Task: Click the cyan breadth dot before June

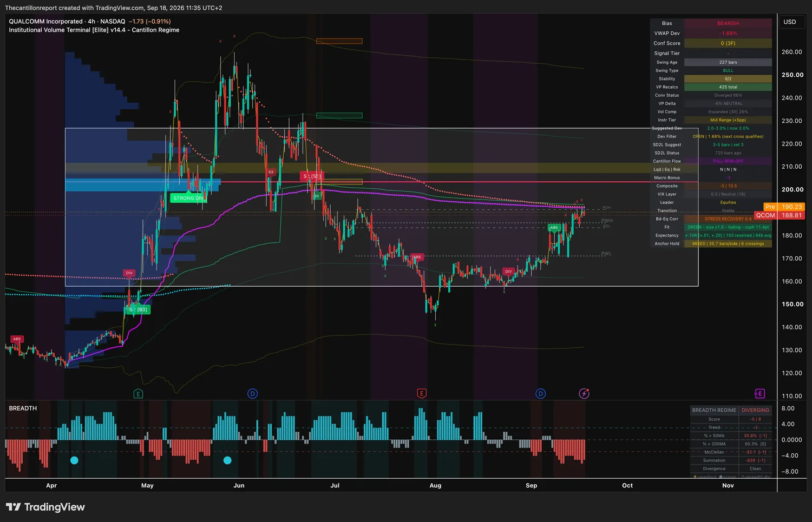Action: click(x=227, y=460)
